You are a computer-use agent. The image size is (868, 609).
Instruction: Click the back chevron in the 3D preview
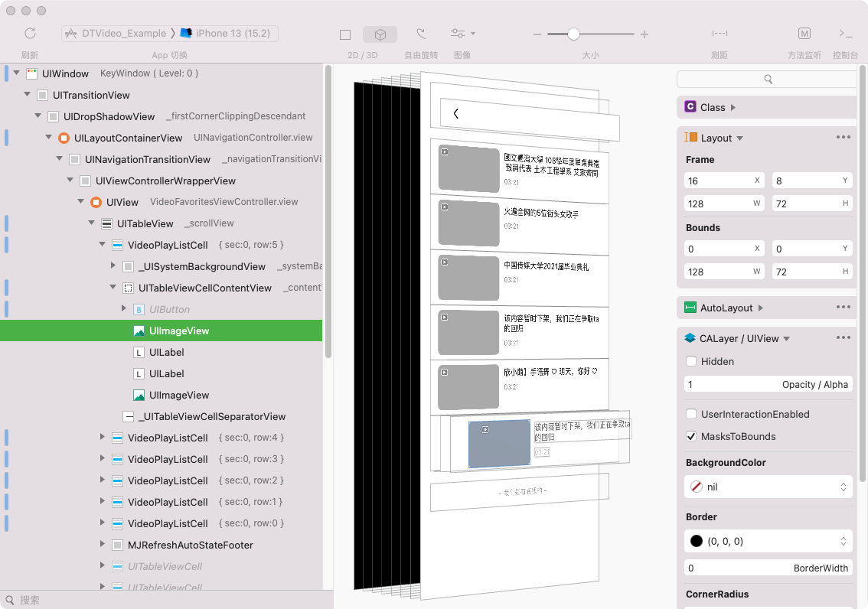[x=455, y=113]
